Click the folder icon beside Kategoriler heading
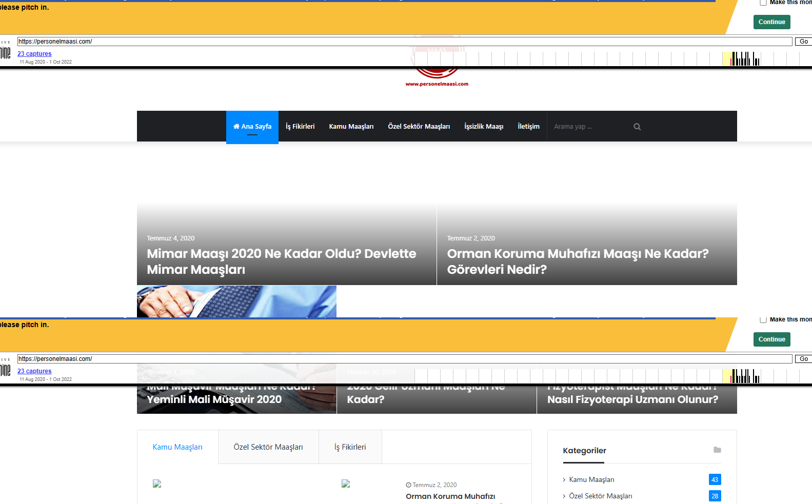812x504 pixels. [717, 450]
